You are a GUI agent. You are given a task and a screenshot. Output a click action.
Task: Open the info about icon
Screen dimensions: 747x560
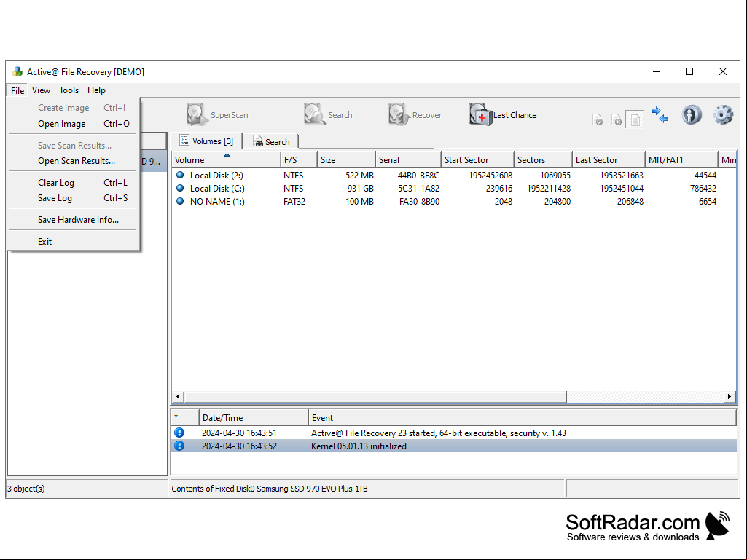692,115
